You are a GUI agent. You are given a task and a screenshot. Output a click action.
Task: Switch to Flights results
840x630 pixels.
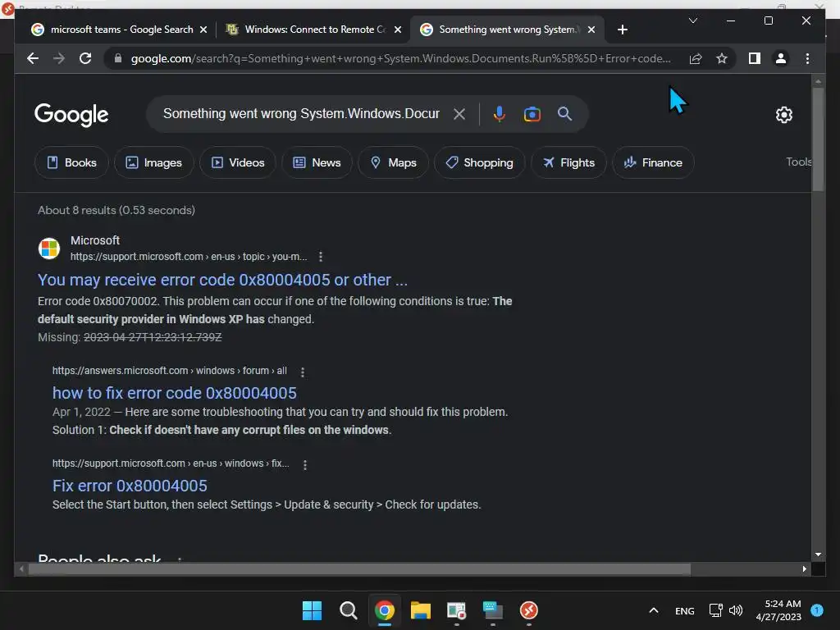568,162
